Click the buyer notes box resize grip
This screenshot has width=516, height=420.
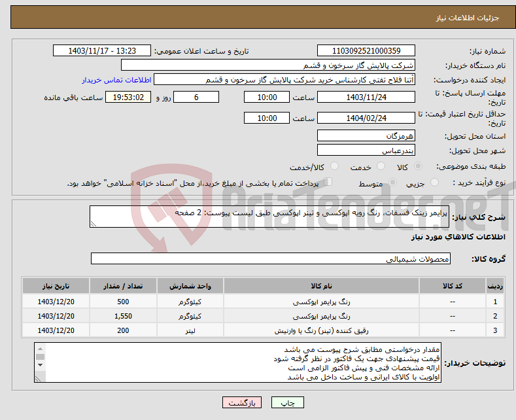[38, 379]
